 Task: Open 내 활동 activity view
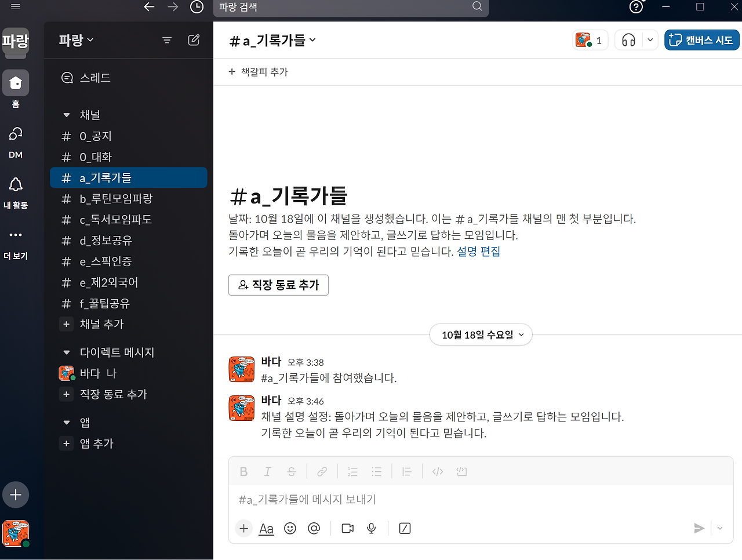click(x=16, y=191)
